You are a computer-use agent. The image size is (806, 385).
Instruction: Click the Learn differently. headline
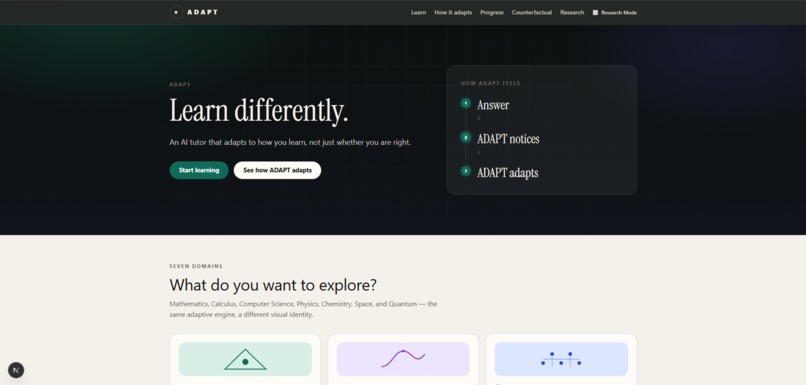click(259, 111)
